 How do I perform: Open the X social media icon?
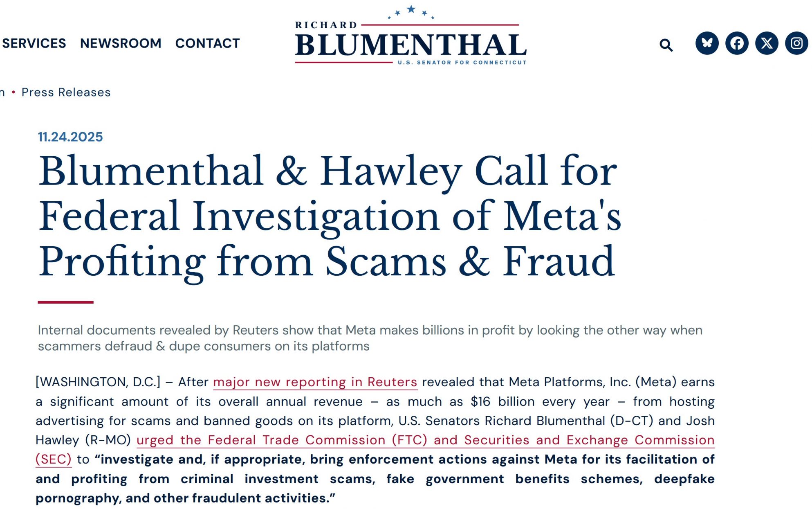click(x=767, y=43)
